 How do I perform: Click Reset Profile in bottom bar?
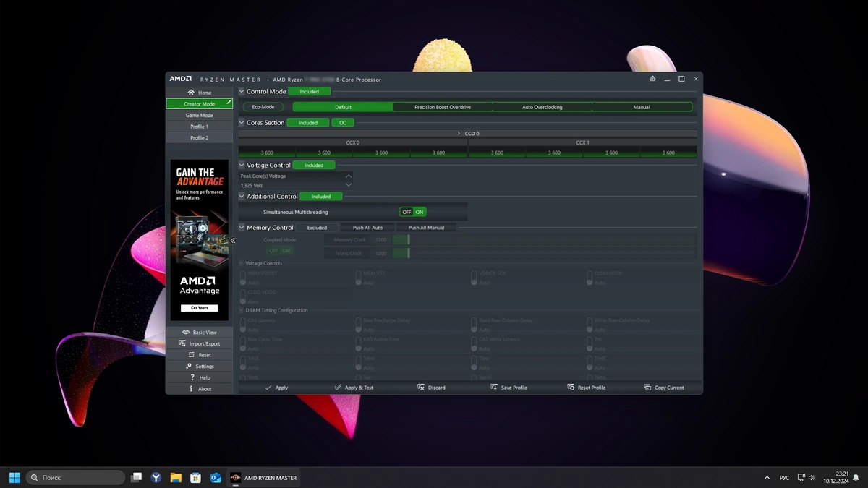coord(587,388)
